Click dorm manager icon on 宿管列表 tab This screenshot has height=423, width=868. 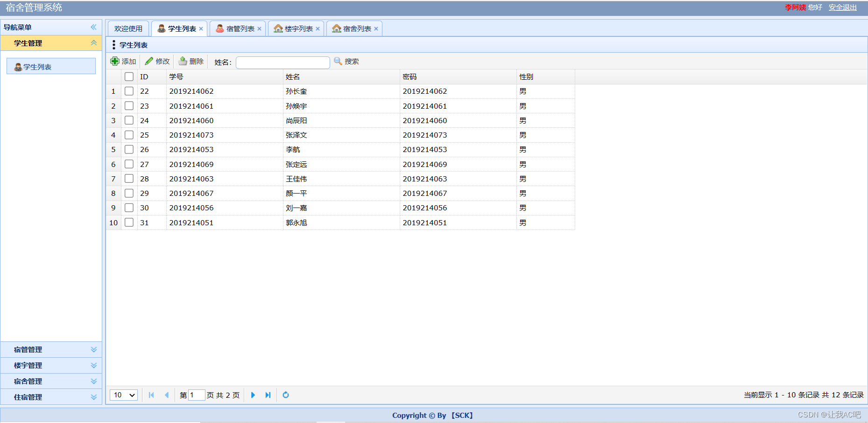pyautogui.click(x=220, y=28)
